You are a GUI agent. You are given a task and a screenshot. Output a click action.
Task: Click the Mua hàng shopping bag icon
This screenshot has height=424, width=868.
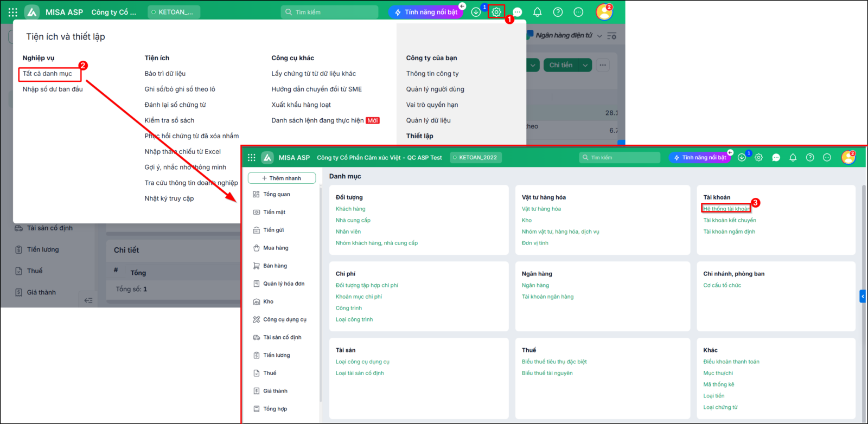coord(257,248)
